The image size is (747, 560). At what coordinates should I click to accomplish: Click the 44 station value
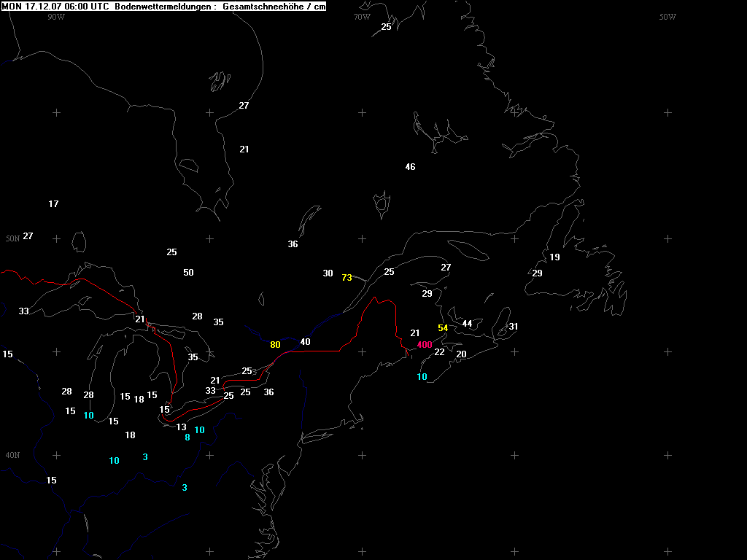pyautogui.click(x=467, y=324)
